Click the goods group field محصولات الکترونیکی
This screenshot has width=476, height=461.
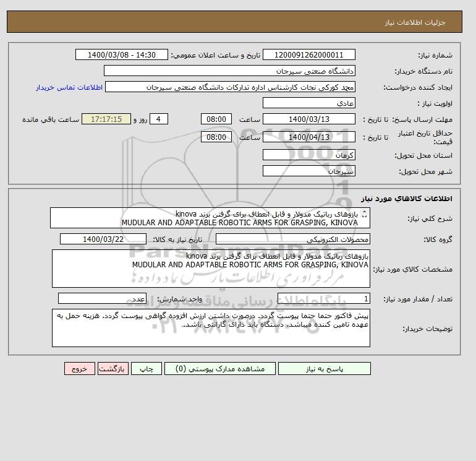tap(292, 239)
